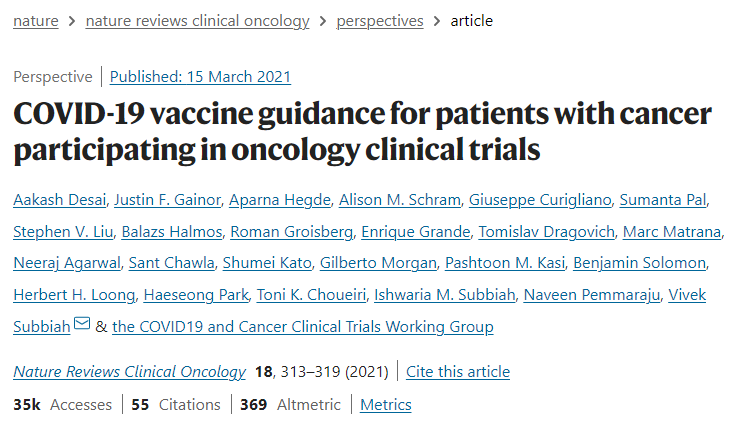Image resolution: width=737 pixels, height=424 pixels.
Task: Click the email envelope icon after Subbiah
Action: [x=82, y=323]
